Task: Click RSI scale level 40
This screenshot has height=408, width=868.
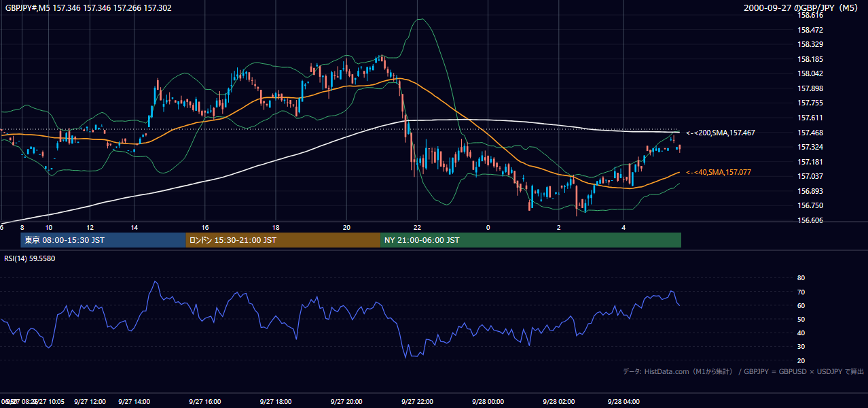Action: point(801,333)
